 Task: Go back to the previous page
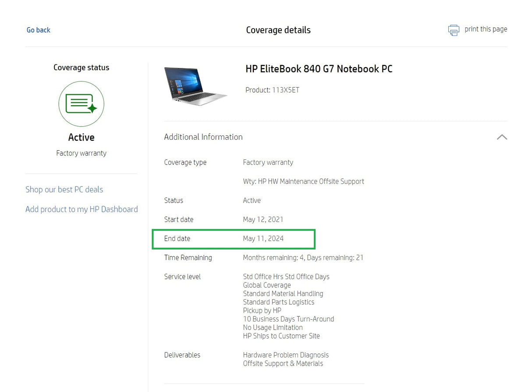pyautogui.click(x=39, y=30)
